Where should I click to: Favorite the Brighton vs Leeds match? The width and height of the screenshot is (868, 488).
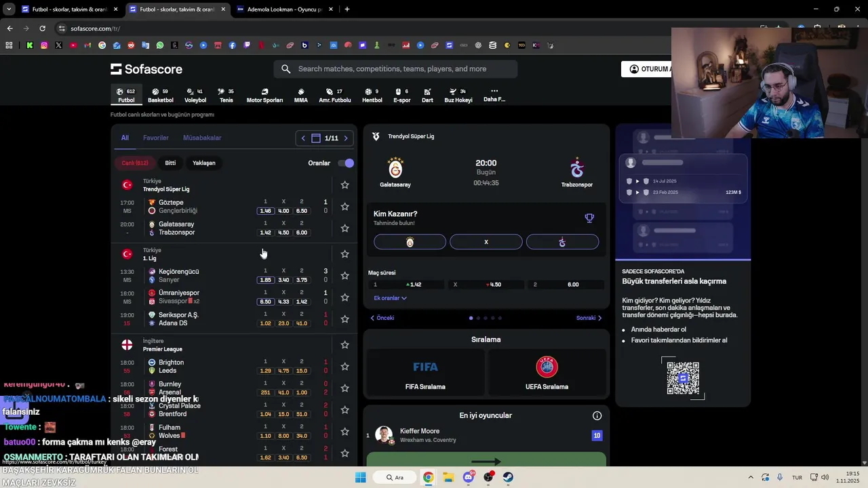point(344,367)
